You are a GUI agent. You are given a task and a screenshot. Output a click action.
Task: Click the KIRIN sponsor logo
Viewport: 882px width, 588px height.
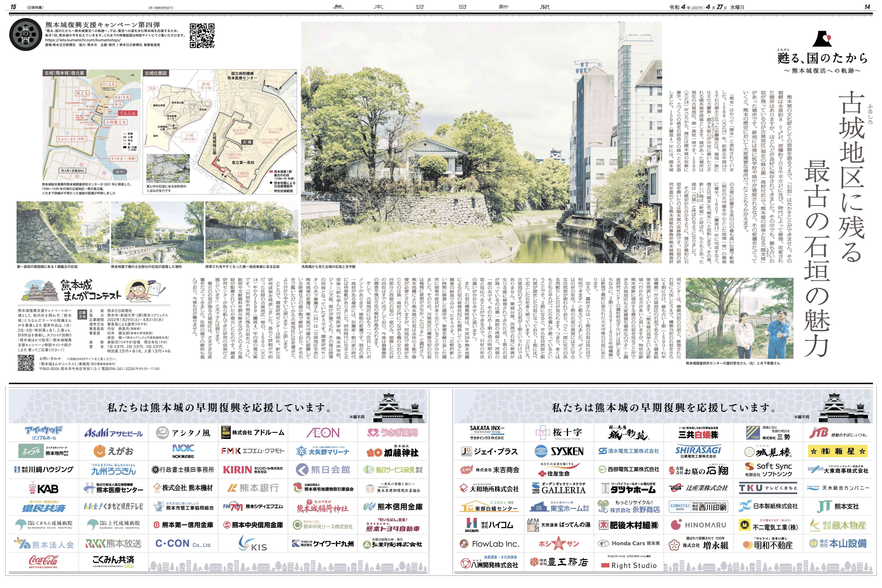[253, 470]
